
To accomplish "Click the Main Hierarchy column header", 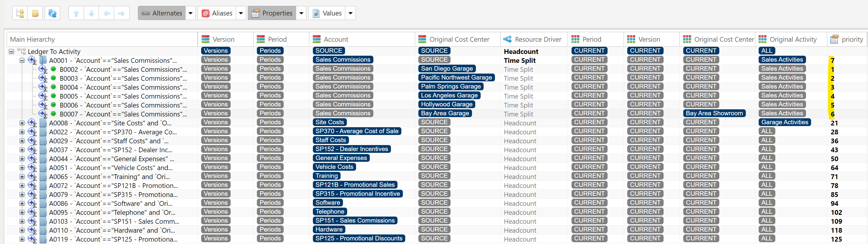I will tap(102, 39).
